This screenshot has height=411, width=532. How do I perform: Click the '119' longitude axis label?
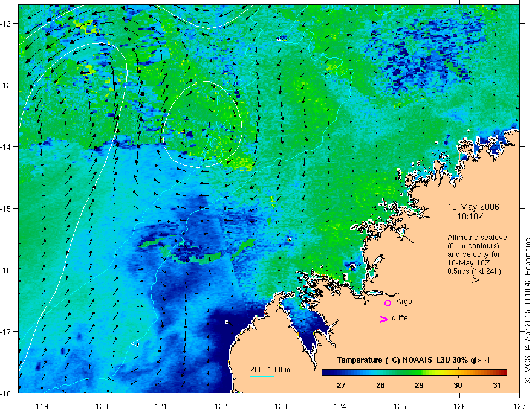coord(42,406)
